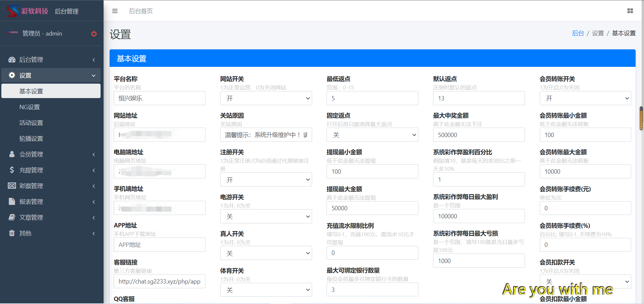Open the 电游开关 dropdown
Image resolution: width=644 pixels, height=304 pixels.
tap(266, 217)
